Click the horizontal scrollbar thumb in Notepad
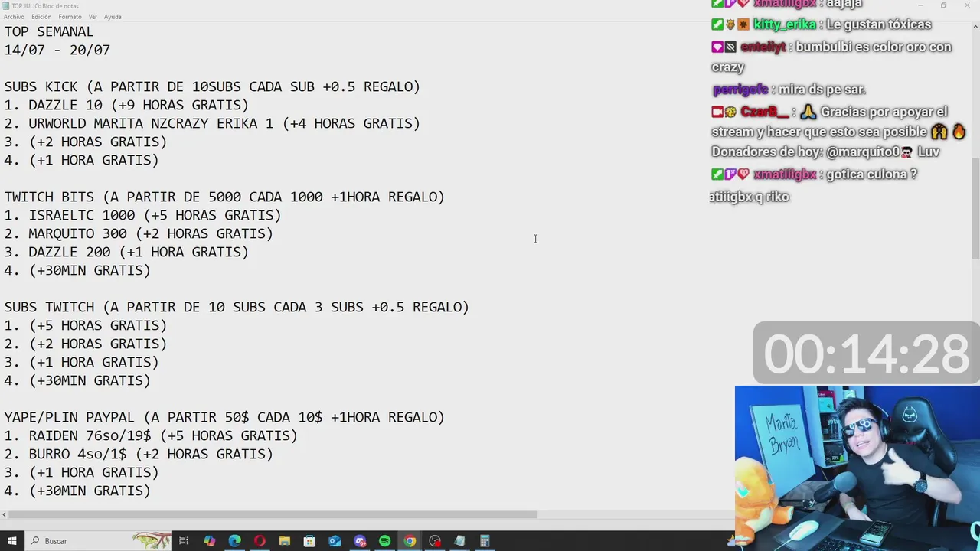Image resolution: width=980 pixels, height=551 pixels. (x=273, y=515)
